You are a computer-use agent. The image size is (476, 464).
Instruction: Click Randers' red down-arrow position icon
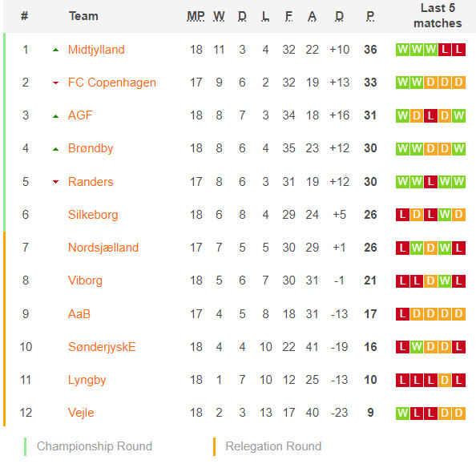[x=55, y=182]
